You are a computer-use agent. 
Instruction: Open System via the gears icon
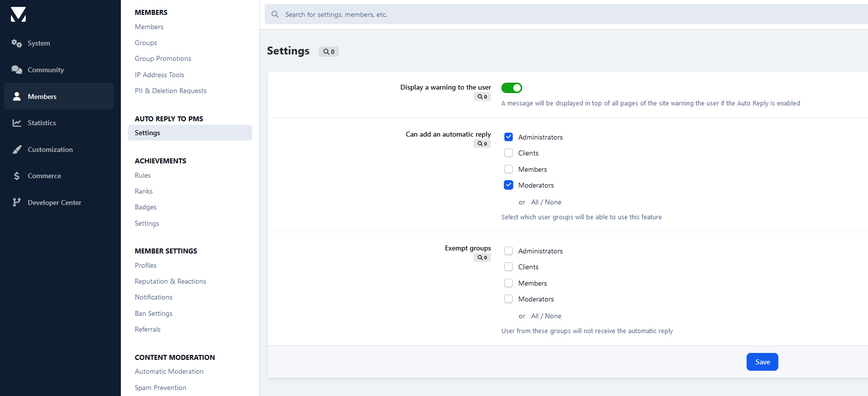17,44
